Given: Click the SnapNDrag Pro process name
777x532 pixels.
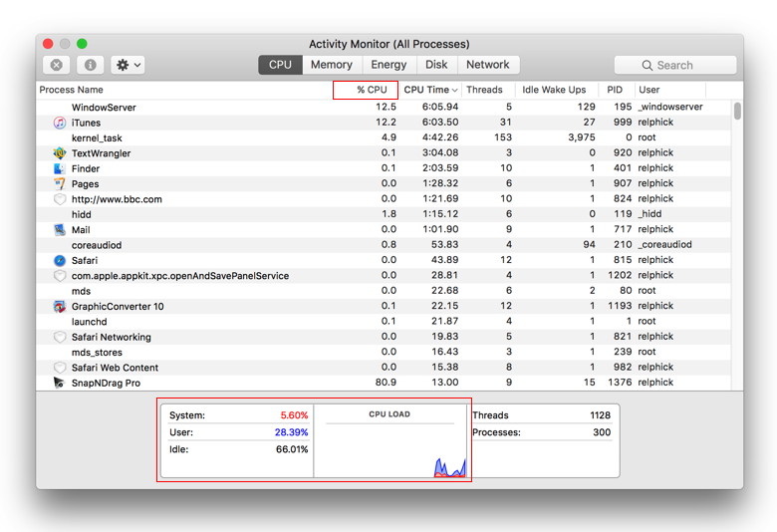Looking at the screenshot, I should click(106, 383).
